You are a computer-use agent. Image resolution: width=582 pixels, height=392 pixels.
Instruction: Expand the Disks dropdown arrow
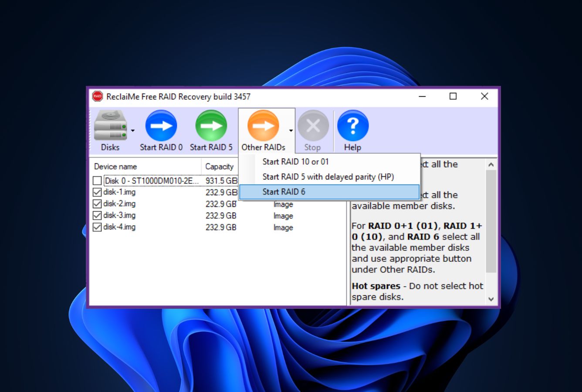click(133, 130)
